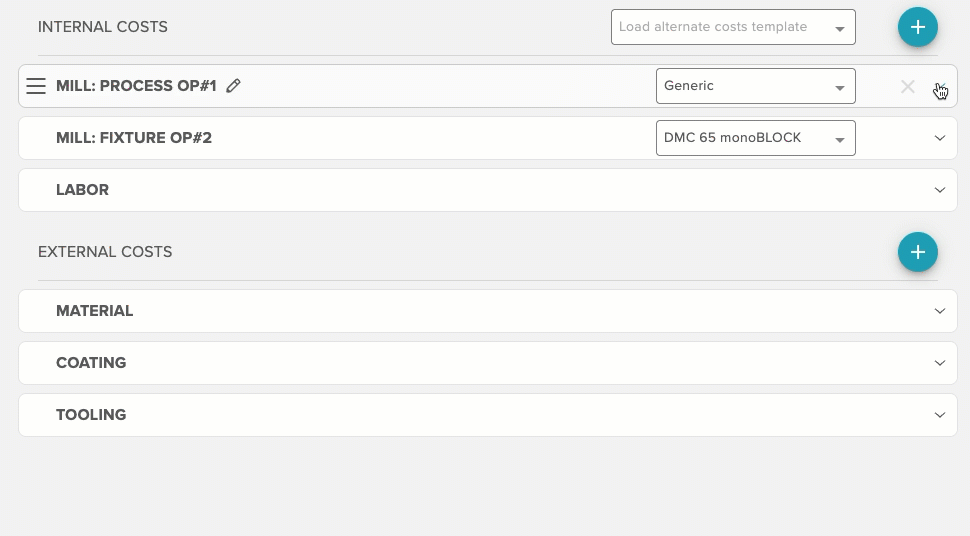Click the Material row title

point(94,311)
